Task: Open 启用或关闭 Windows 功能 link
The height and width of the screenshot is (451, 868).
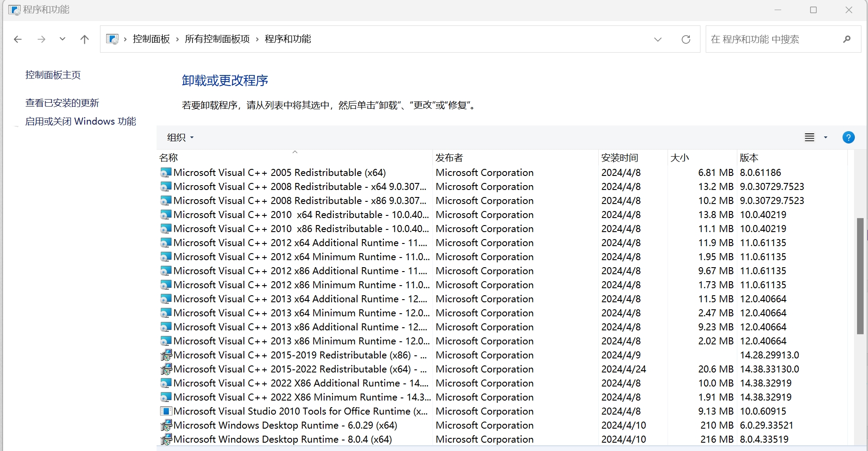Action: pos(81,122)
